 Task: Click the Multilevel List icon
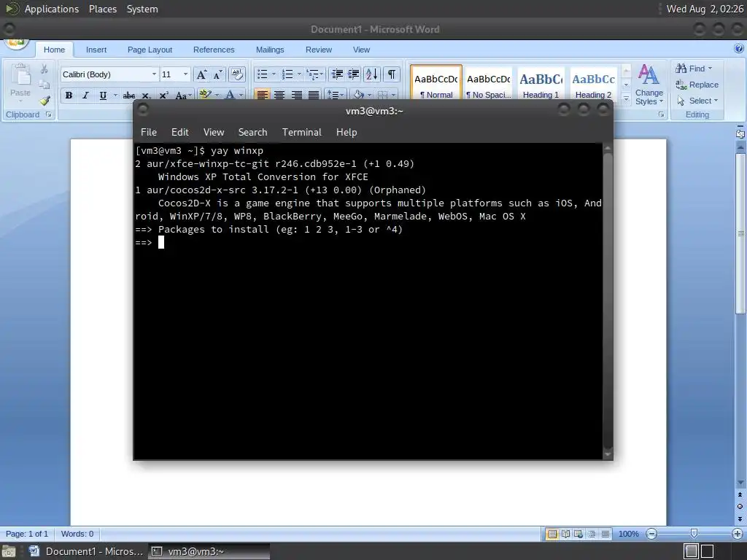(312, 74)
